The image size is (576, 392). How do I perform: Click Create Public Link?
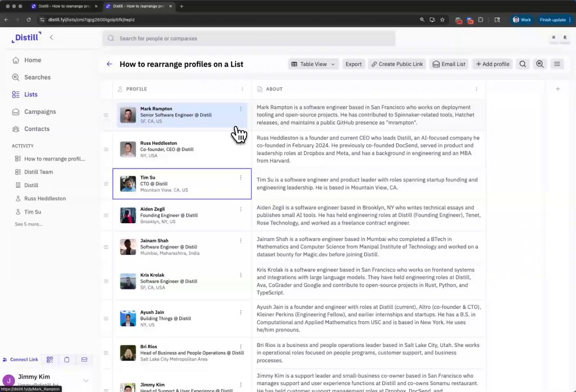(x=397, y=64)
